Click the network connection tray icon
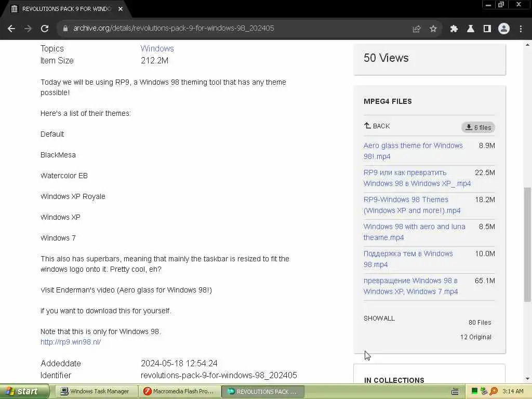Image resolution: width=532 pixels, height=399 pixels. (x=484, y=391)
